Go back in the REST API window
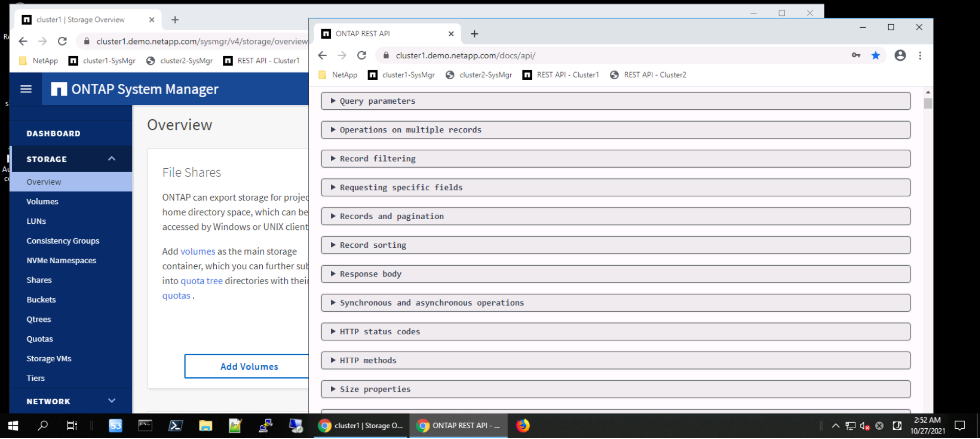980x439 pixels. (x=322, y=55)
